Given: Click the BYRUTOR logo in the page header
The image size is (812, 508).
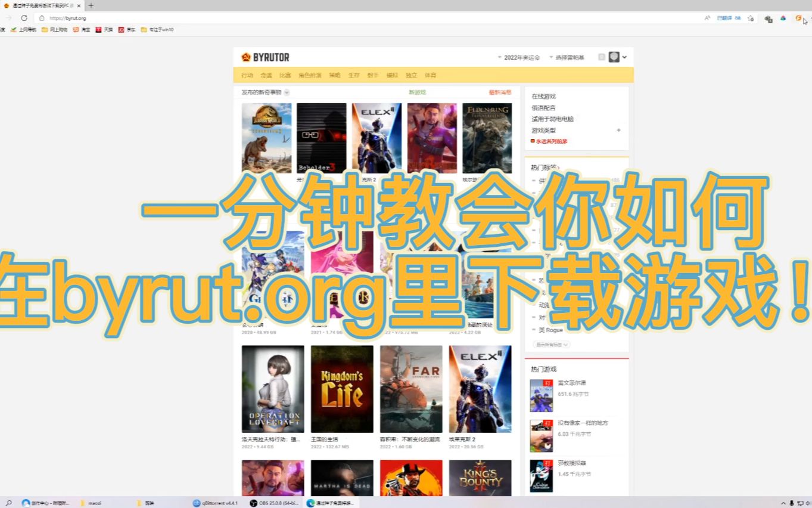Looking at the screenshot, I should [x=265, y=57].
